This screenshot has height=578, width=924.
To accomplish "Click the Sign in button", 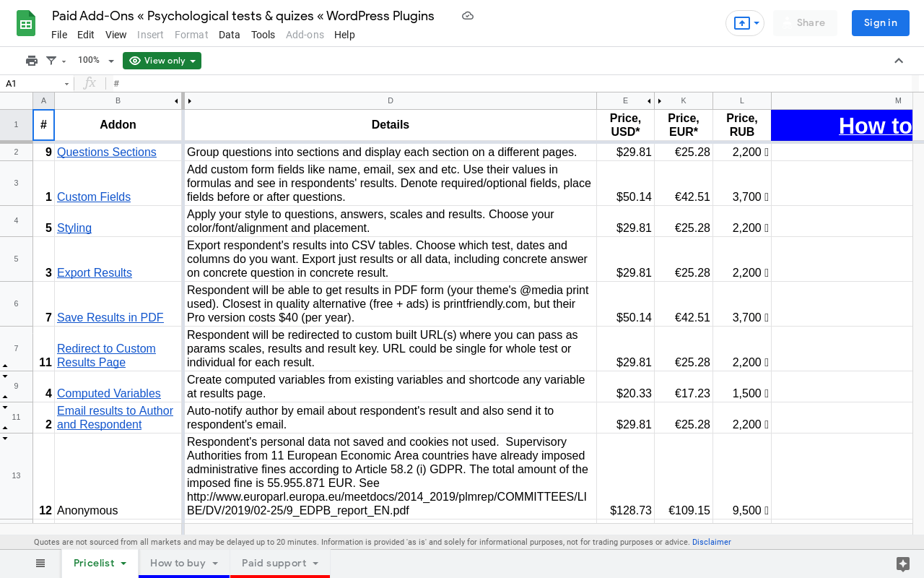I will (881, 23).
